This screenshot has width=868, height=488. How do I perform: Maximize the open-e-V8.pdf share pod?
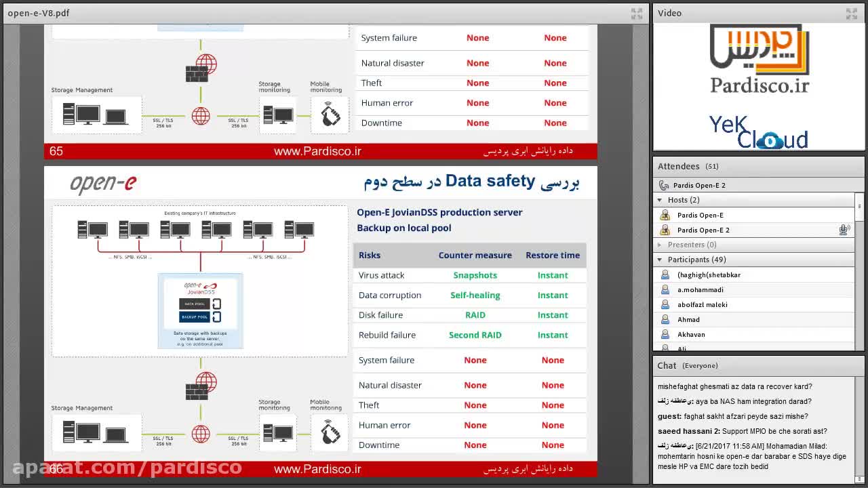click(x=636, y=13)
